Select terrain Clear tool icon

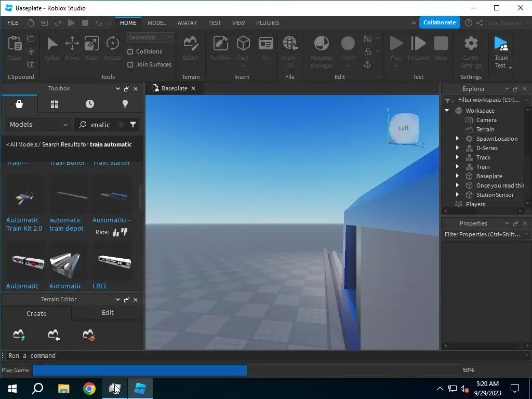[x=88, y=335]
